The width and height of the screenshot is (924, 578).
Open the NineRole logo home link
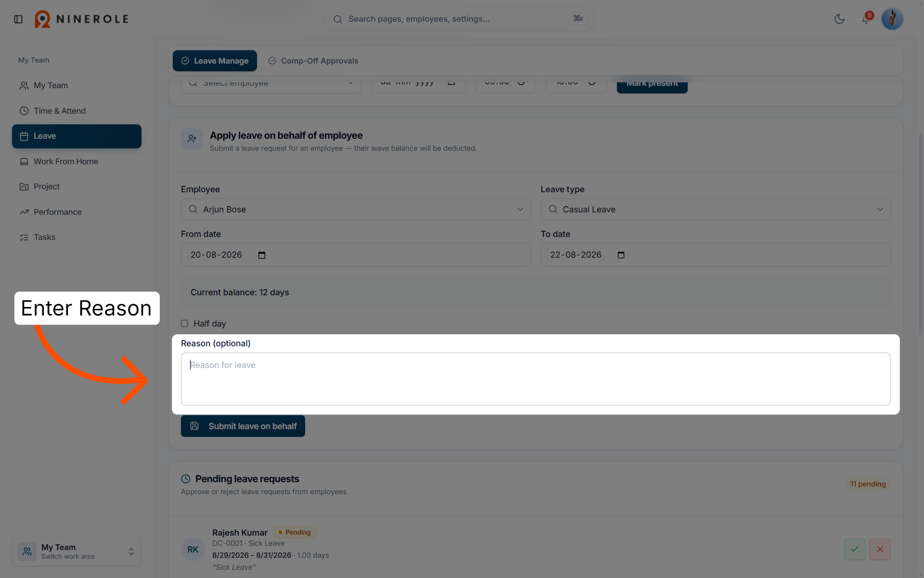coord(82,19)
